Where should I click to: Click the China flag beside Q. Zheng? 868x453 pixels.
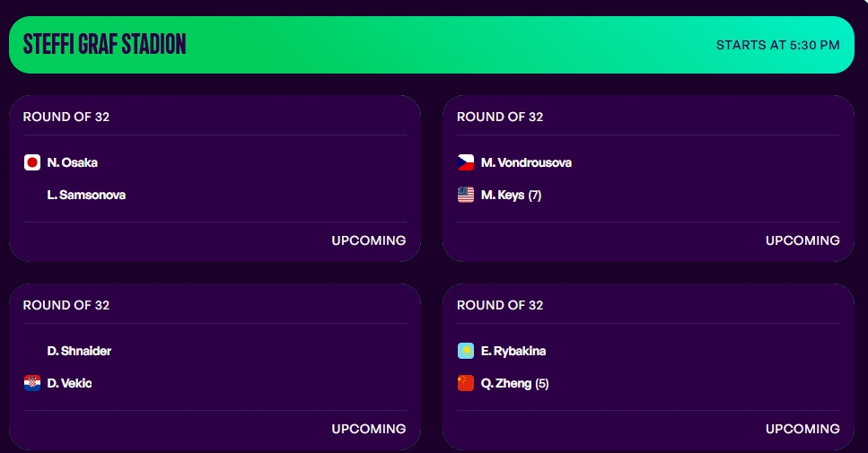click(466, 383)
